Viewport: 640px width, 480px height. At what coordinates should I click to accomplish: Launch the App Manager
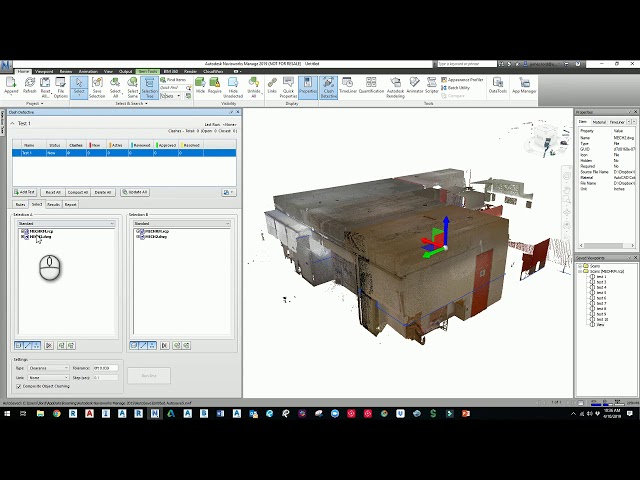524,86
